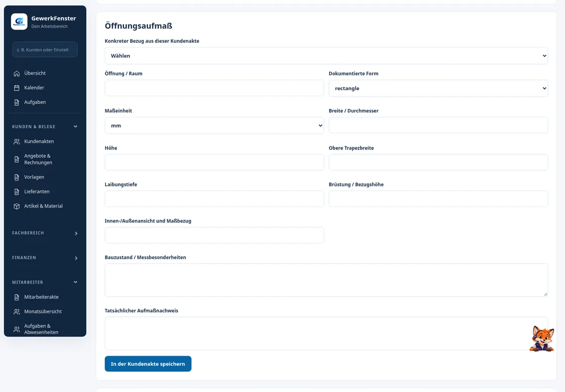
Task: Click the Monatsübersicht people icon
Action: pos(17,312)
